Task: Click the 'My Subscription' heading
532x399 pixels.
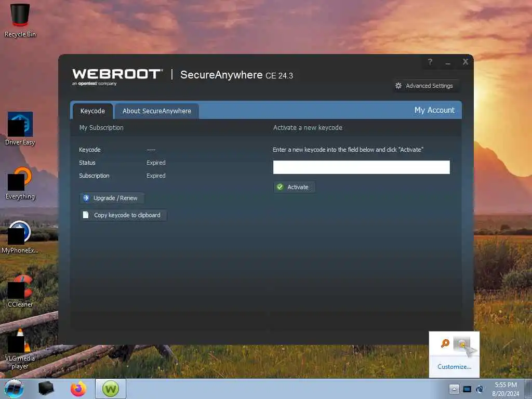Action: tap(101, 128)
